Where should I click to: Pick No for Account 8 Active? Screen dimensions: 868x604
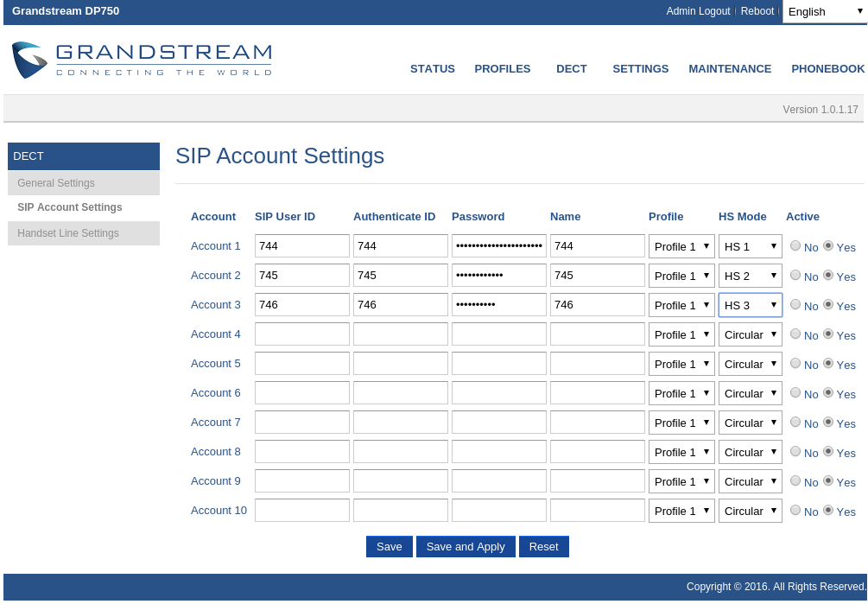point(795,451)
